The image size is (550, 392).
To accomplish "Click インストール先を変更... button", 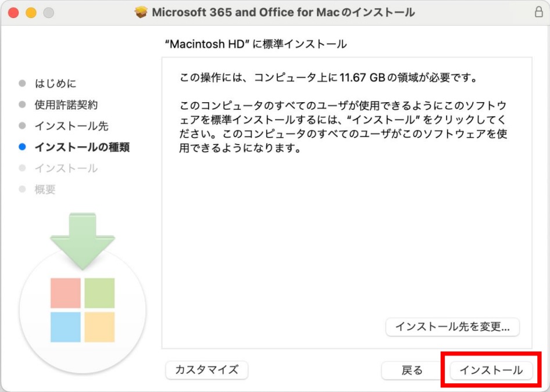I will click(x=452, y=326).
